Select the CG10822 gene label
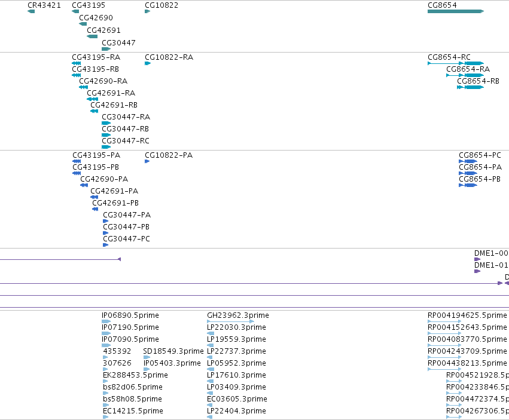The width and height of the screenshot is (509, 420). click(161, 5)
